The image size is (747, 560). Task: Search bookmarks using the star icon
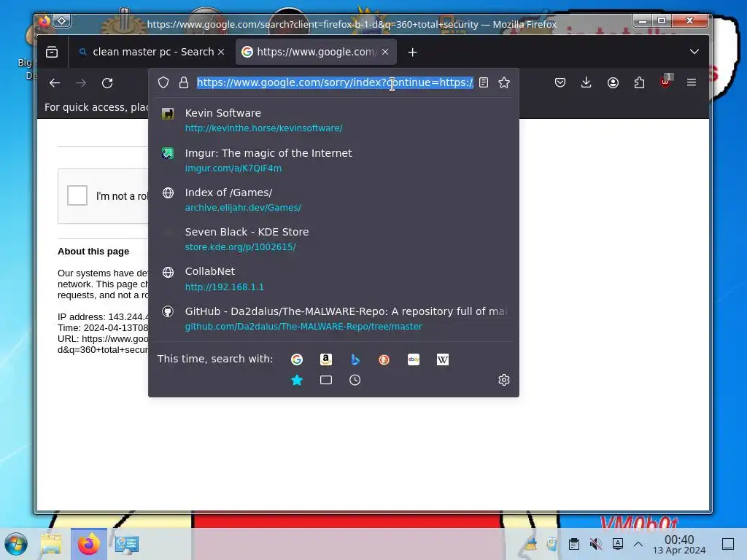coord(297,380)
